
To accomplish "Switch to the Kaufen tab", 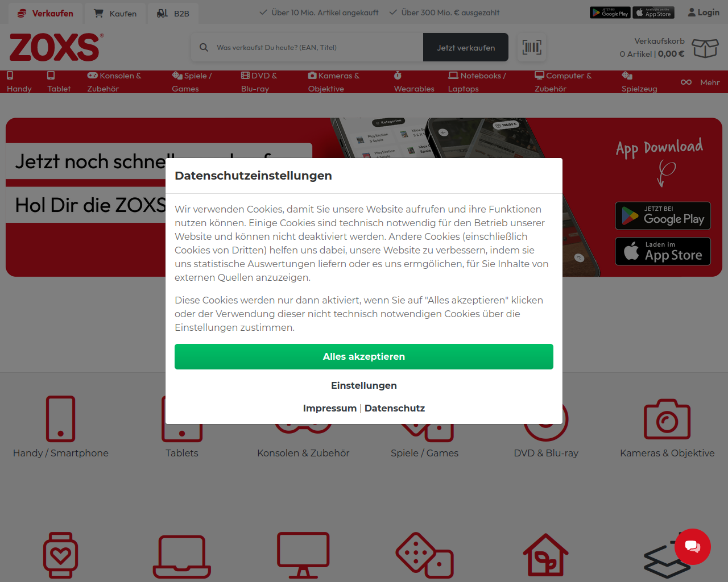I will click(x=115, y=14).
